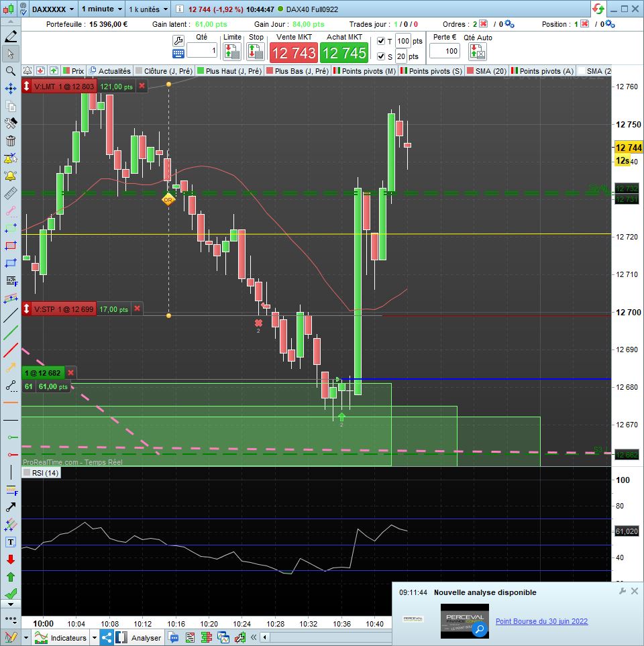Select the red down arrow marker tool
644x646 pixels.
pyautogui.click(x=11, y=559)
